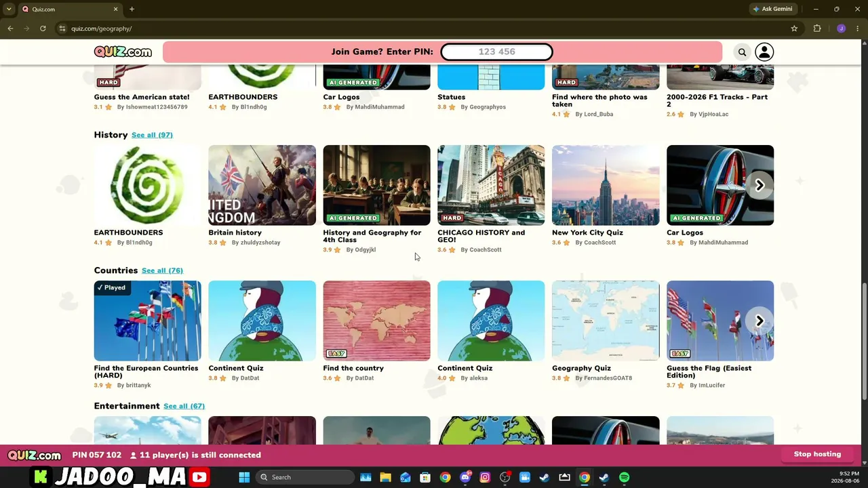Image resolution: width=868 pixels, height=488 pixels.
Task: Open the played Find the European Countries thumbnail
Action: [x=147, y=321]
